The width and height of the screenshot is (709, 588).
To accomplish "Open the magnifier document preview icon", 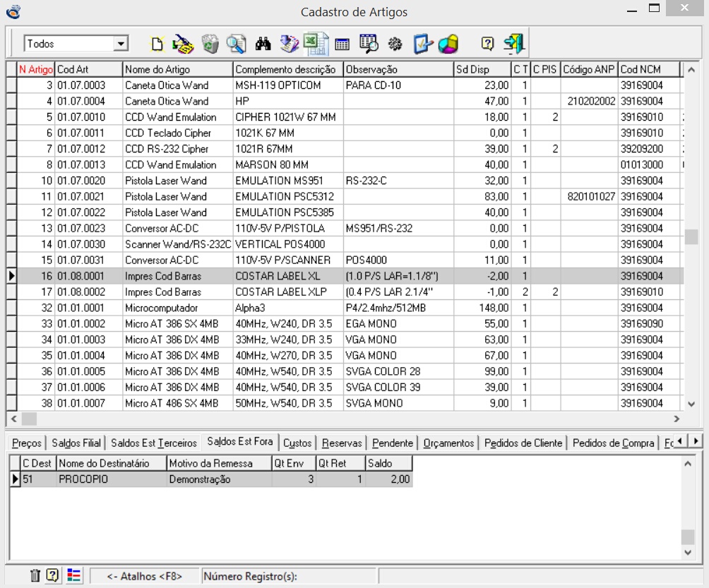I will coord(236,44).
